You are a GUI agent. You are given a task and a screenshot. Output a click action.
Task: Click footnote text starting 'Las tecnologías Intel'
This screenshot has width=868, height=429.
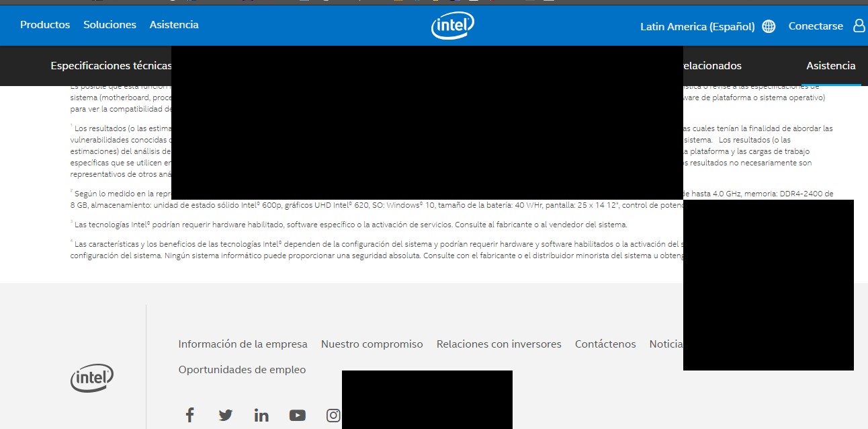[x=349, y=225]
